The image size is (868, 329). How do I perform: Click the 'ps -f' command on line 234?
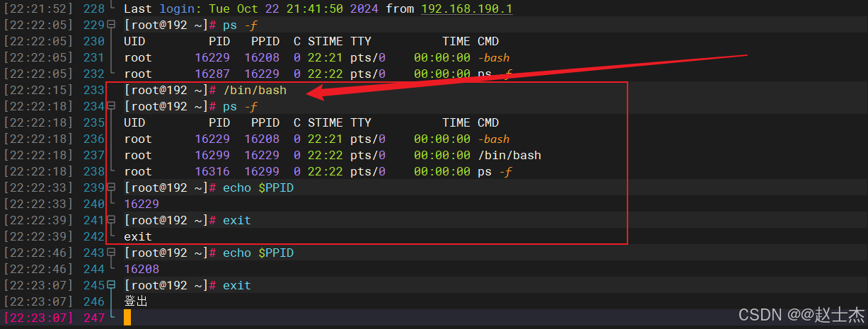pyautogui.click(x=241, y=107)
